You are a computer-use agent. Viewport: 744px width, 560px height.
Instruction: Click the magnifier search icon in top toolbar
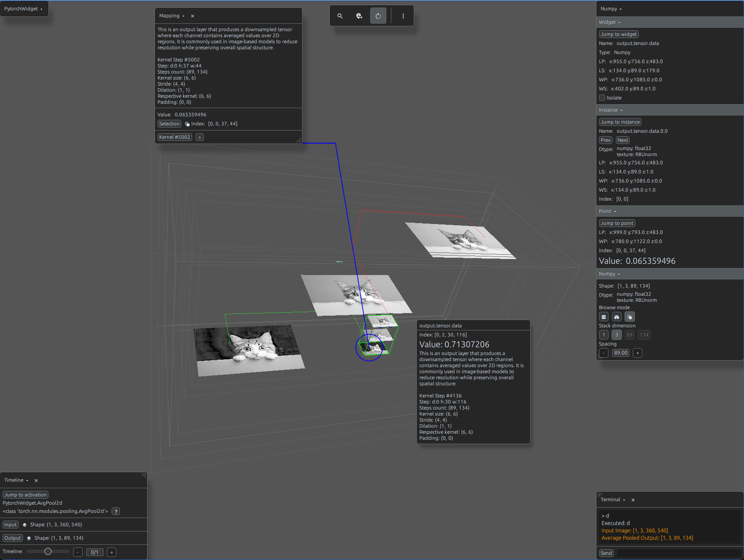[340, 16]
